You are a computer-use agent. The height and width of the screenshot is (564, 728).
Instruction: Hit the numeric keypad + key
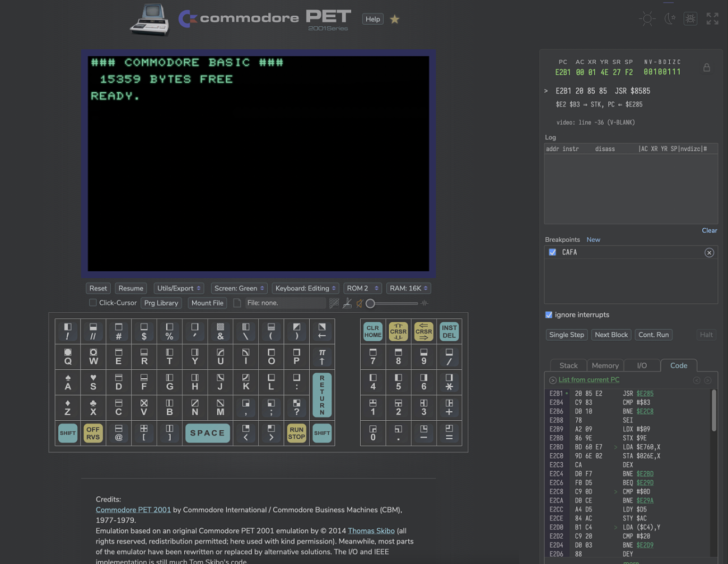(449, 407)
